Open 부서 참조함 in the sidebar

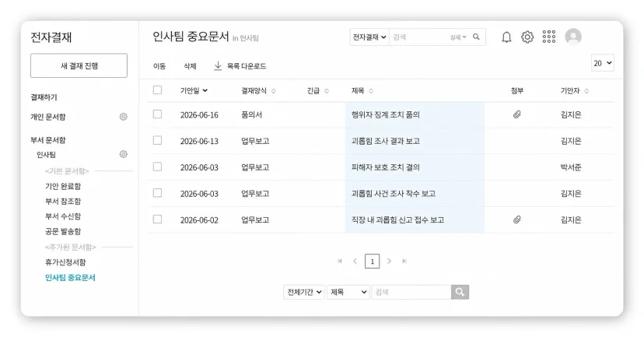click(x=63, y=202)
